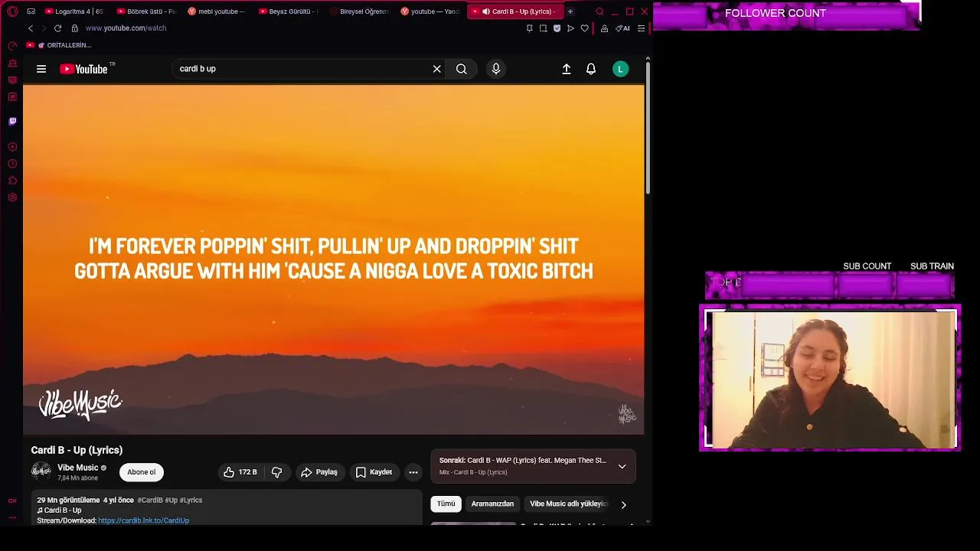Open the Opera workspaces tab-islands icon

click(x=31, y=11)
